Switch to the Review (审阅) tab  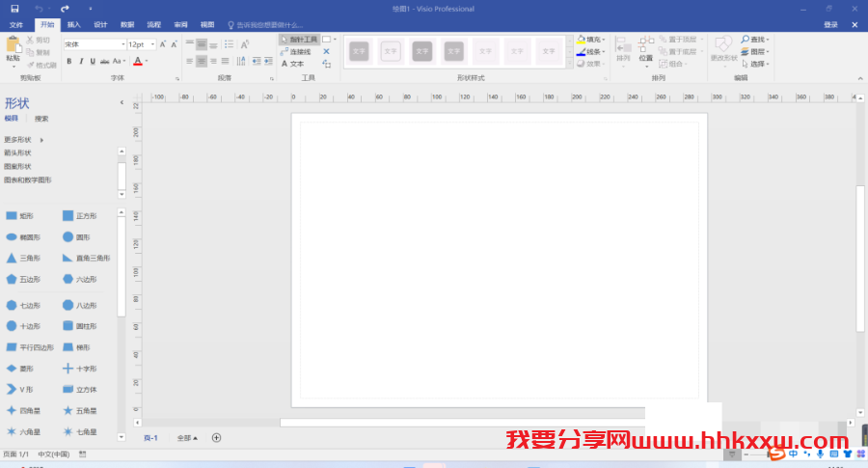[x=180, y=25]
